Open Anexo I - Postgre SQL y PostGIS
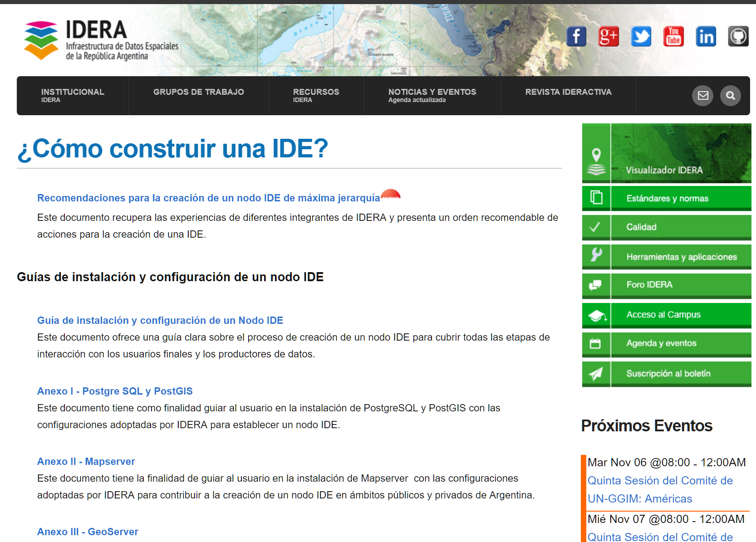This screenshot has width=756, height=542. (x=115, y=391)
